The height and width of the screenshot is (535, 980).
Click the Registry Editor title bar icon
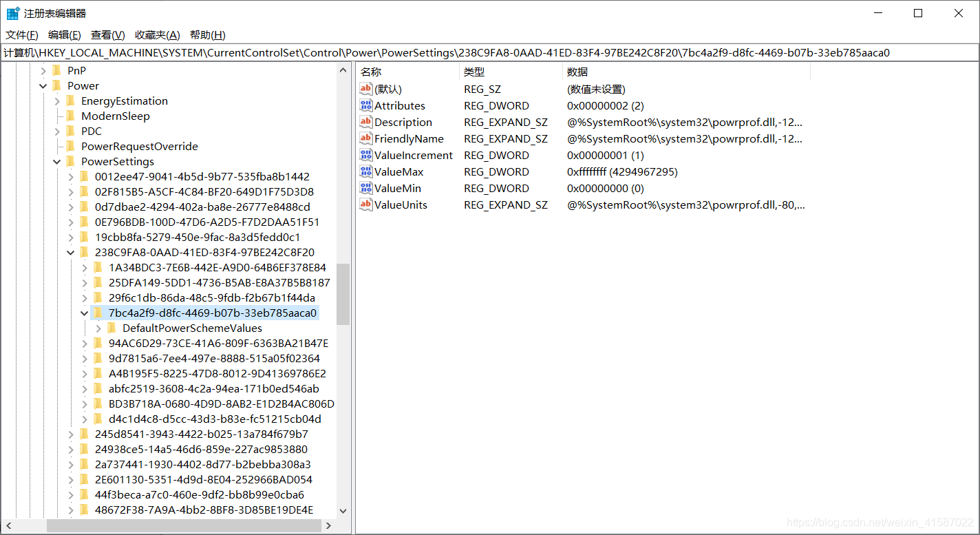coord(13,13)
